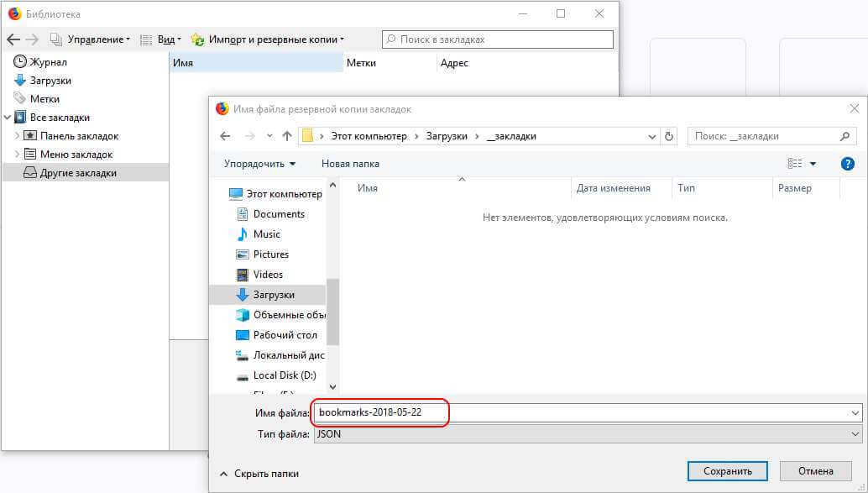Select Local Disk (D:) in navigation pane
This screenshot has height=493, width=868.
click(285, 375)
